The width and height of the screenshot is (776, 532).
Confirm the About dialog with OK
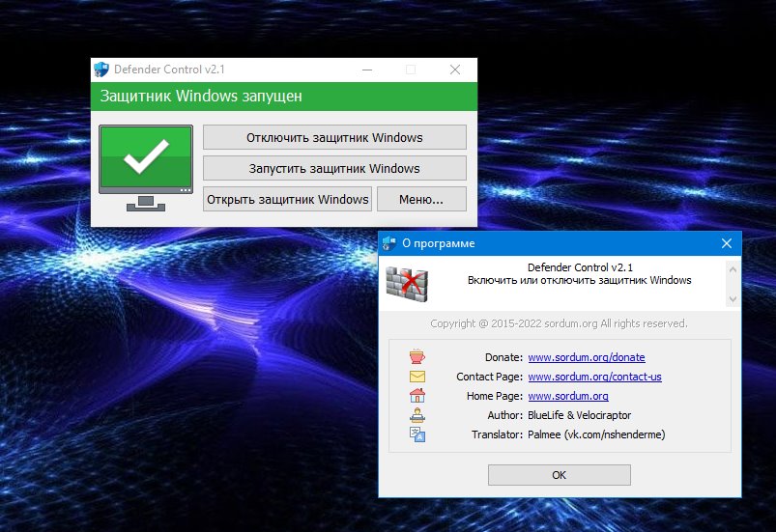coord(559,475)
